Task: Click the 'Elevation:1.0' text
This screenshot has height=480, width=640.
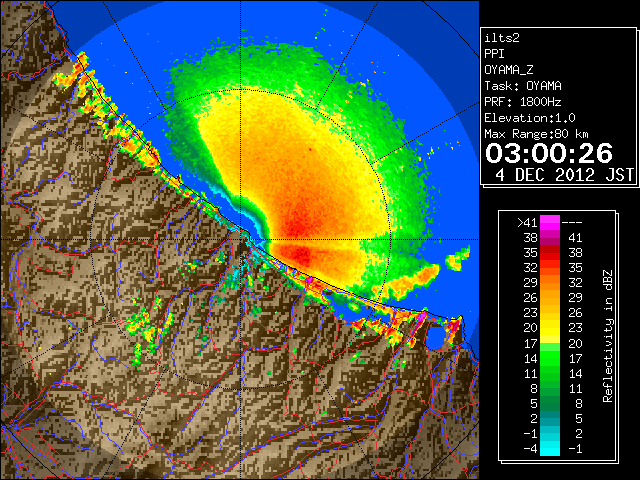Action: 530,118
